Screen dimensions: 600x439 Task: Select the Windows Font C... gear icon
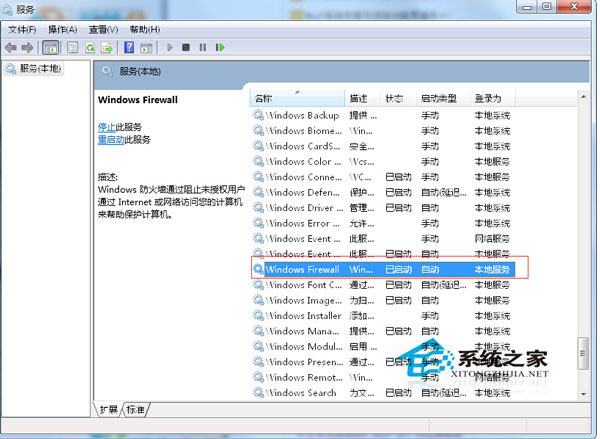pos(259,285)
